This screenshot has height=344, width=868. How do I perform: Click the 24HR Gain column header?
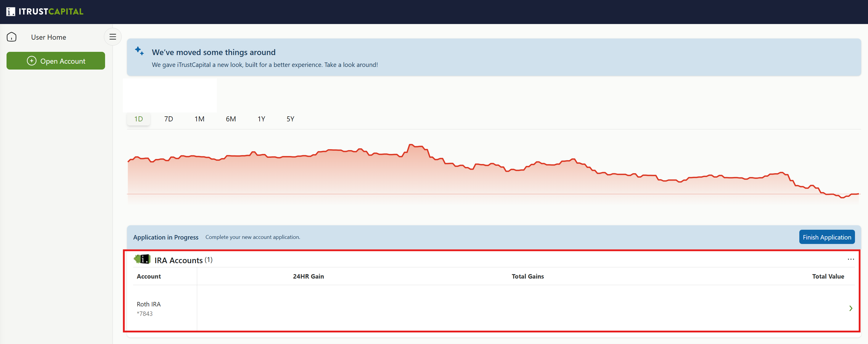308,276
